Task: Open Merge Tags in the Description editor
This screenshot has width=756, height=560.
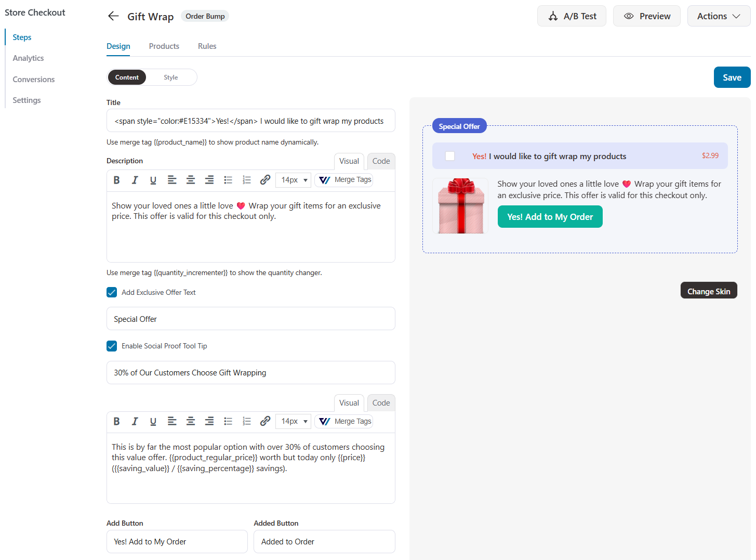Action: 344,180
